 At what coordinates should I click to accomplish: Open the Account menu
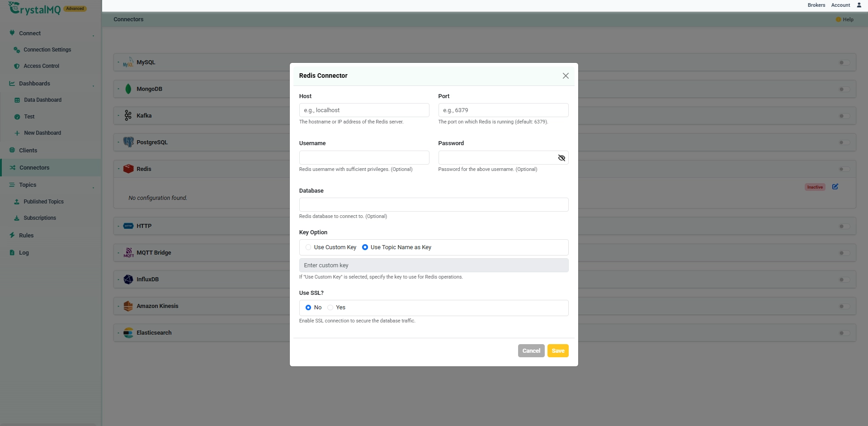(x=840, y=5)
